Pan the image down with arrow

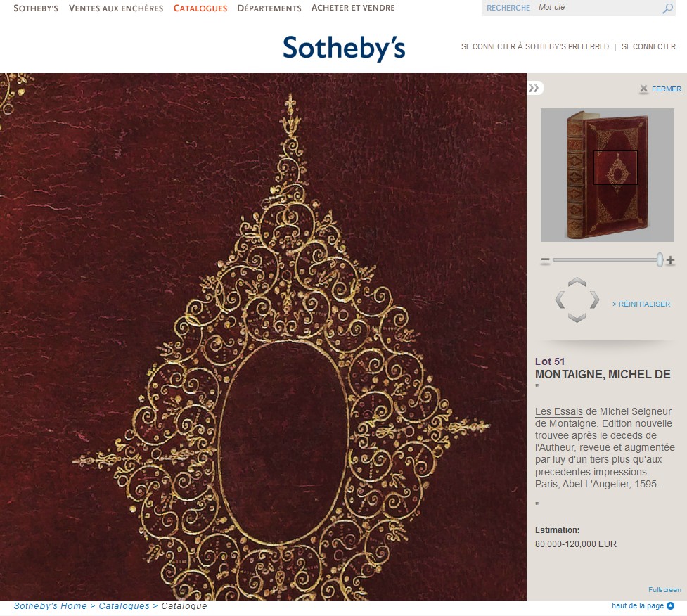coord(577,318)
